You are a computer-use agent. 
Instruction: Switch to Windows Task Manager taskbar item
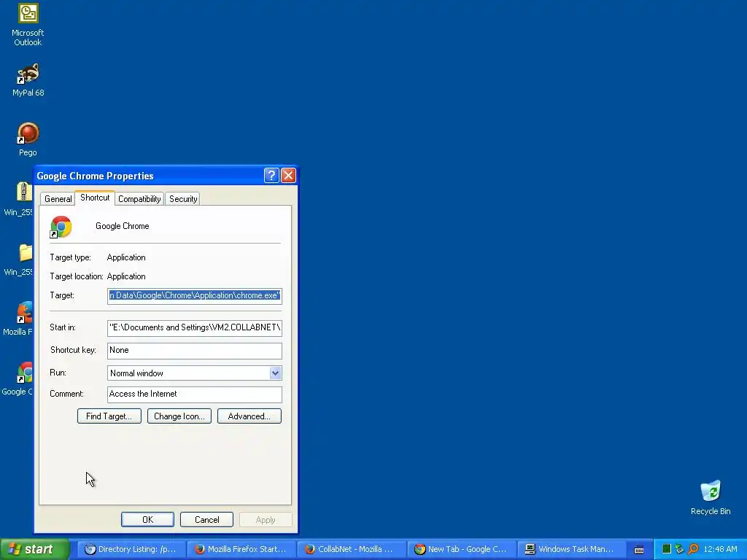[571, 549]
